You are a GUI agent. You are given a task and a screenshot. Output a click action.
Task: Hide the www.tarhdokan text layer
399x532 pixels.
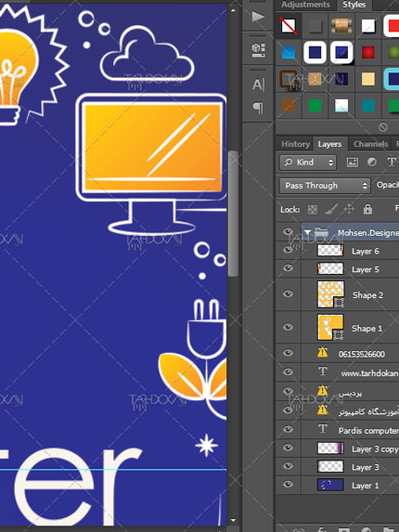[x=289, y=372]
